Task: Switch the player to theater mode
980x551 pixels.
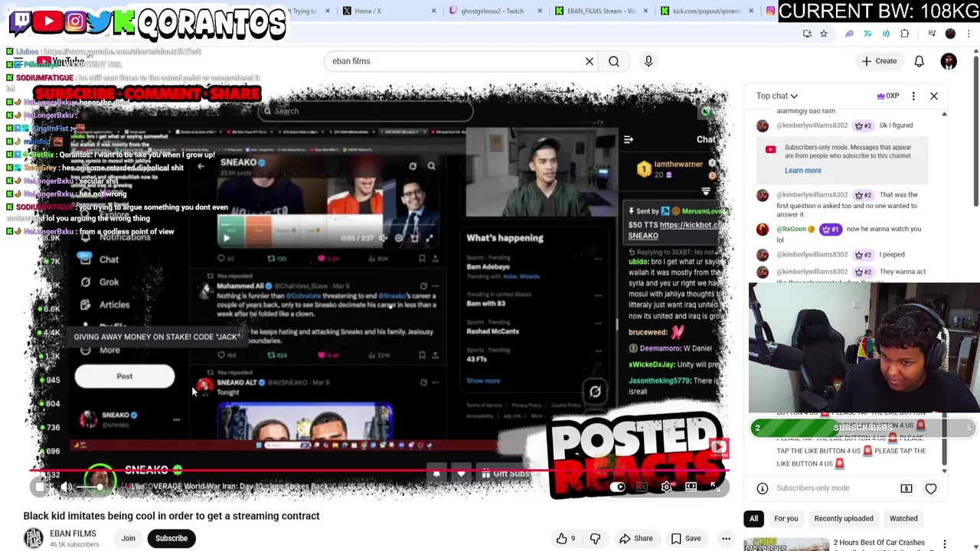Action: point(691,487)
